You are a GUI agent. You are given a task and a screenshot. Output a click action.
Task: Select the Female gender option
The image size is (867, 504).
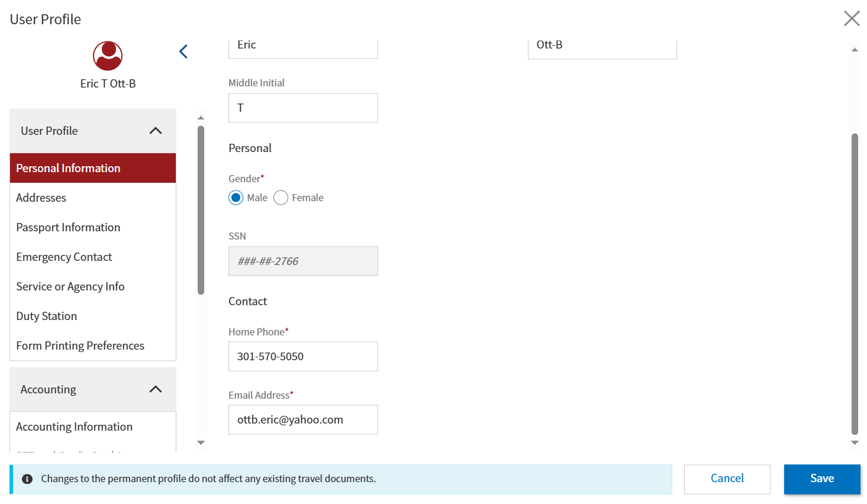[281, 198]
